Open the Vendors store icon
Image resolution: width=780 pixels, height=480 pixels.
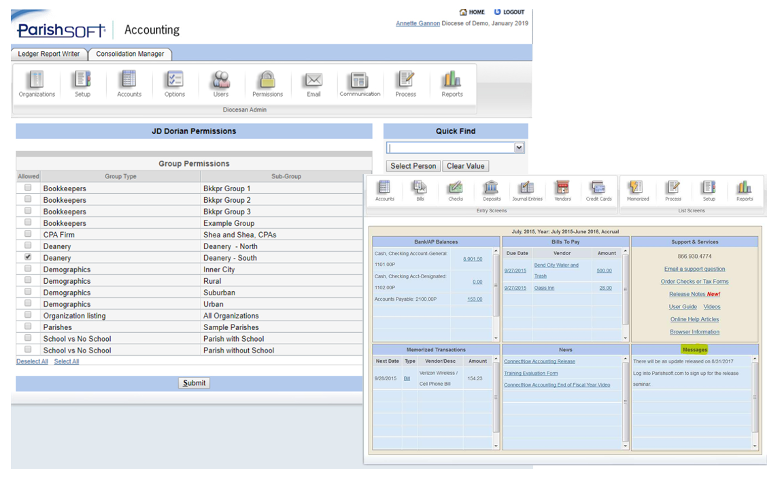pyautogui.click(x=563, y=191)
